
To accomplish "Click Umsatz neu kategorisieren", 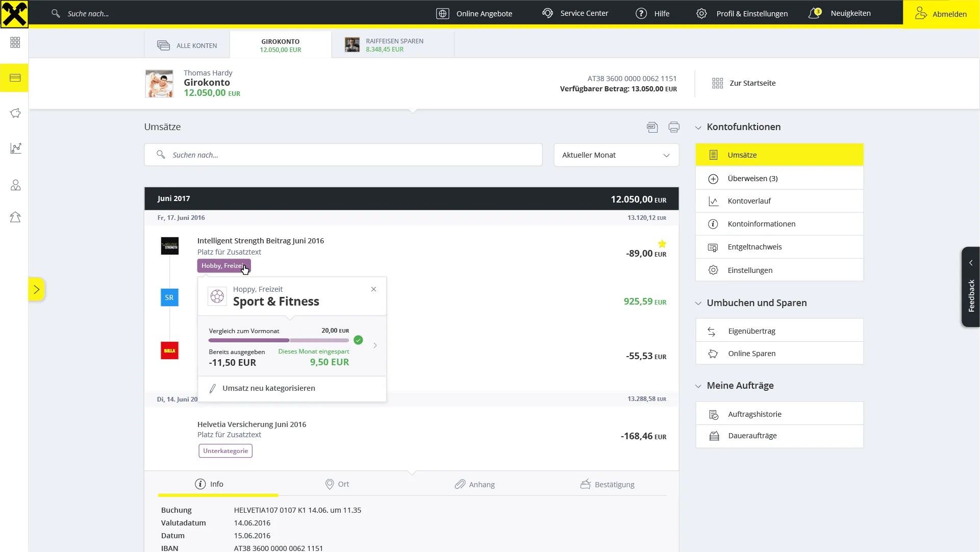I will click(x=268, y=388).
